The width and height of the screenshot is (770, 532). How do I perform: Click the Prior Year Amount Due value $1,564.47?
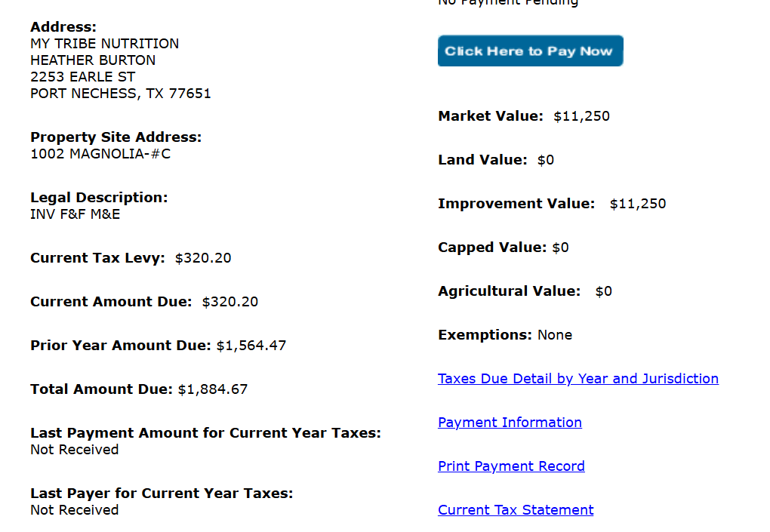[x=251, y=346]
